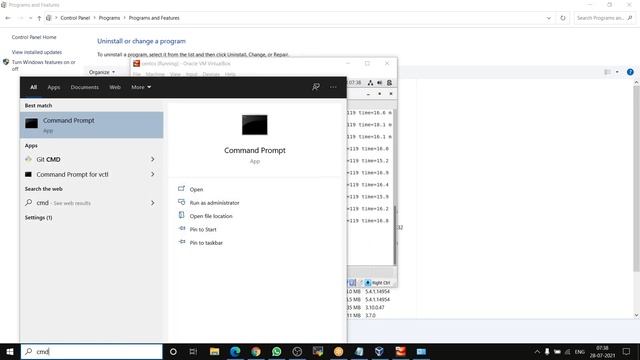The width and height of the screenshot is (640, 360).
Task: Change view icon in Programs and Features
Action: click(608, 72)
